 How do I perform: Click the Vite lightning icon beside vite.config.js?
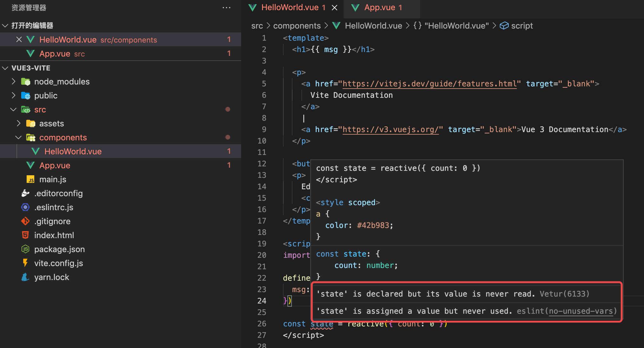pos(25,263)
